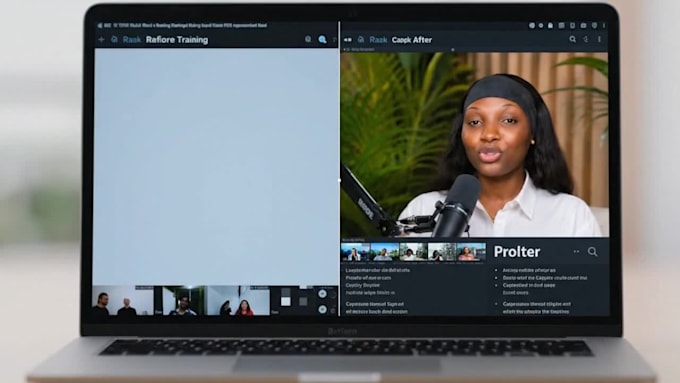Click the small dot icon in the top-right system bar

(x=541, y=26)
